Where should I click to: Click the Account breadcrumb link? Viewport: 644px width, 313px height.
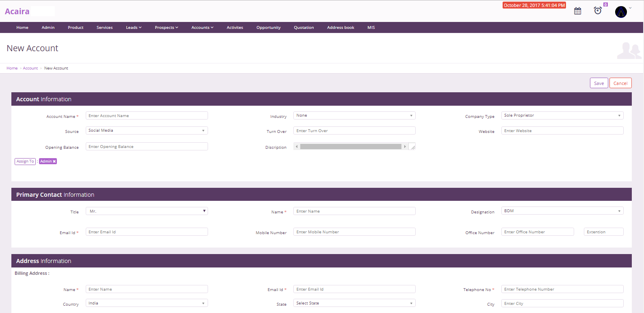pos(30,68)
